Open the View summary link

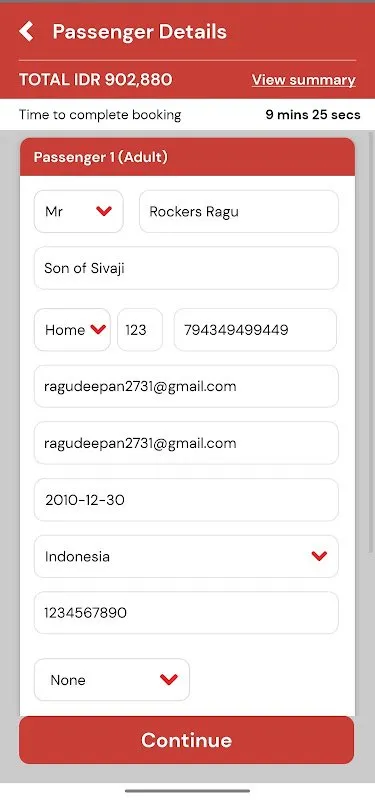[x=304, y=80]
